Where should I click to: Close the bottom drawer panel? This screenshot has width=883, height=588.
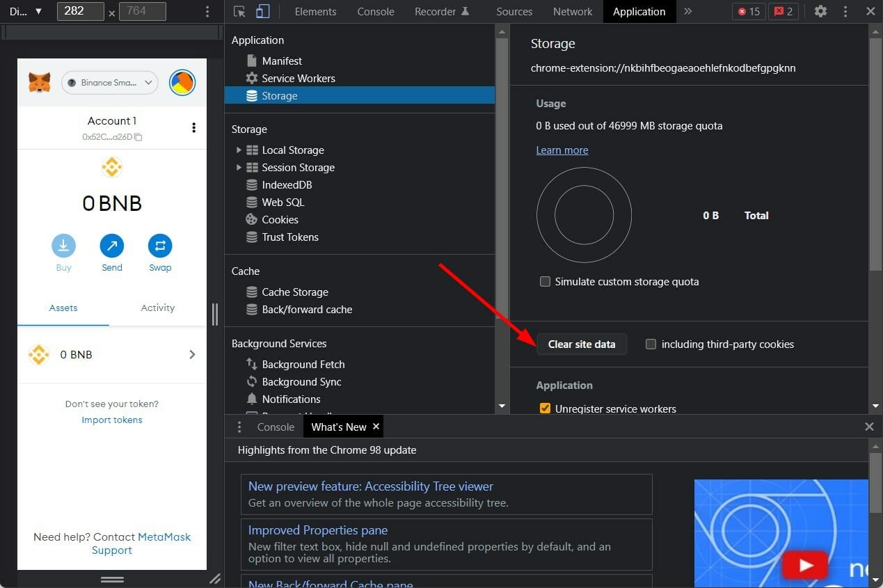869,427
